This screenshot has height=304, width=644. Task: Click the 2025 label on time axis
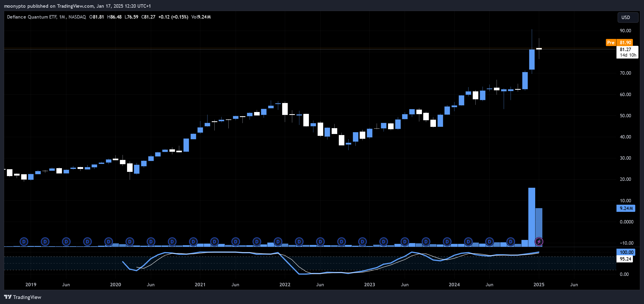pyautogui.click(x=539, y=285)
